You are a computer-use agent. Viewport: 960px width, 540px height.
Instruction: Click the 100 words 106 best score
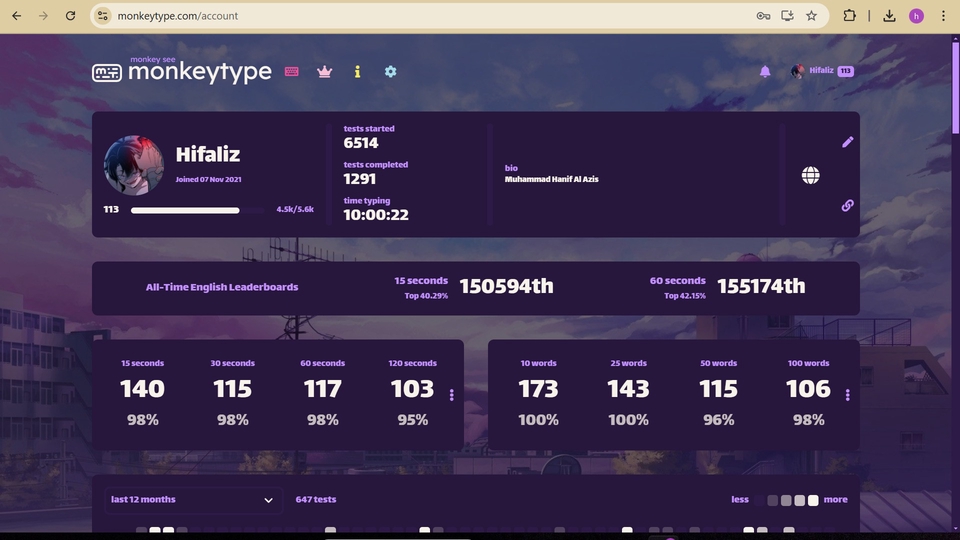809,389
